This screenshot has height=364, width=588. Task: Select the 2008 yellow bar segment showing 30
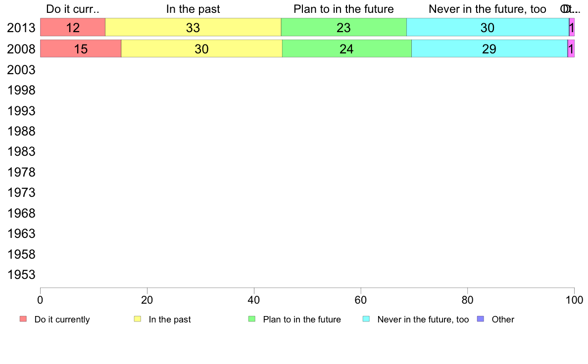coord(202,48)
